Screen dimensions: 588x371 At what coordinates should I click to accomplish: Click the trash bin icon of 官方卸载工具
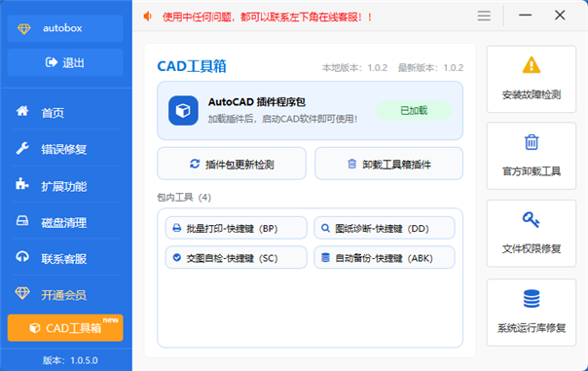[532, 142]
